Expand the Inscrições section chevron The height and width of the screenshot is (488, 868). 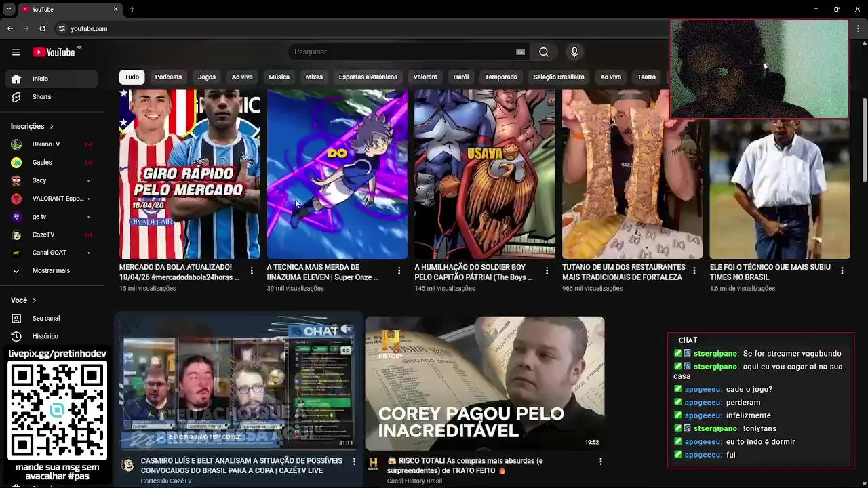51,127
